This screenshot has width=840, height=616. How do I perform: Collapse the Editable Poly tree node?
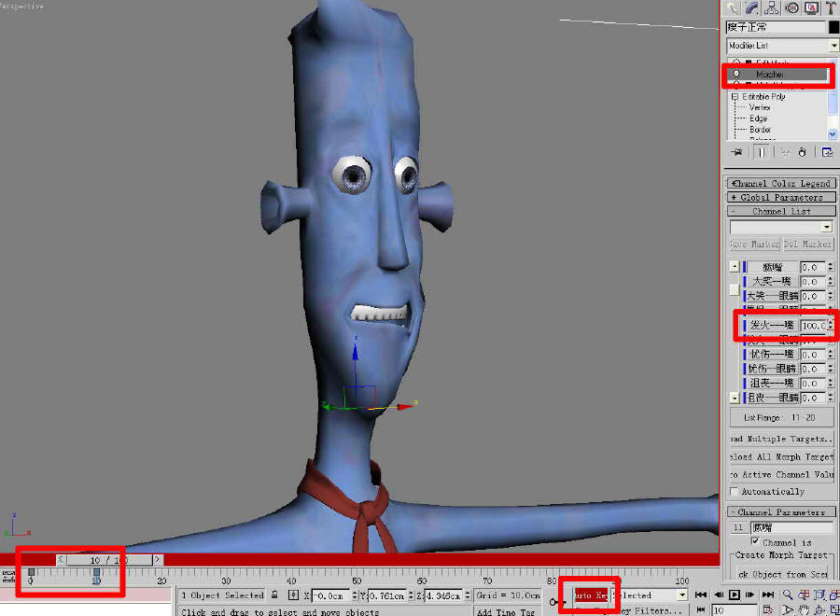pos(735,97)
